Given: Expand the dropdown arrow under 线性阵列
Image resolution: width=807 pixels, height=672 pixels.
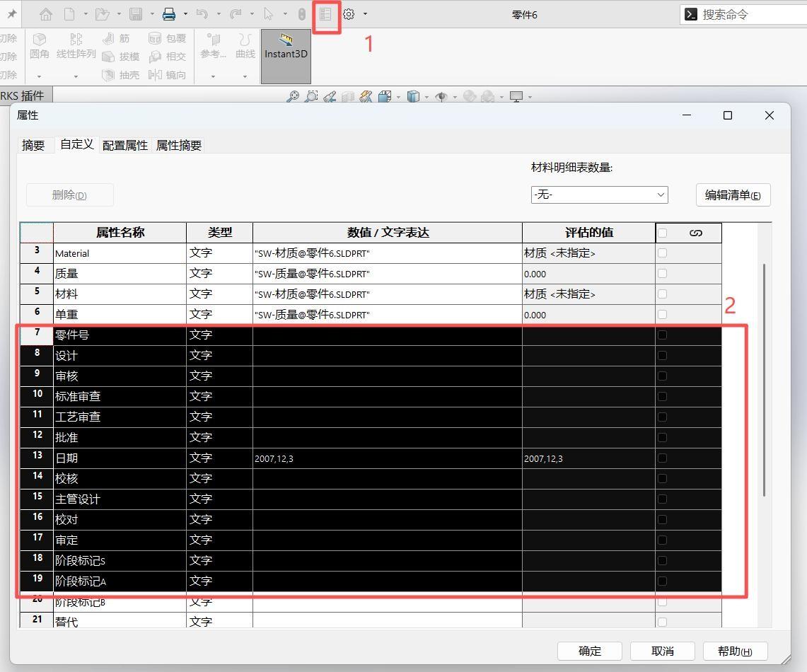Looking at the screenshot, I should (x=76, y=76).
